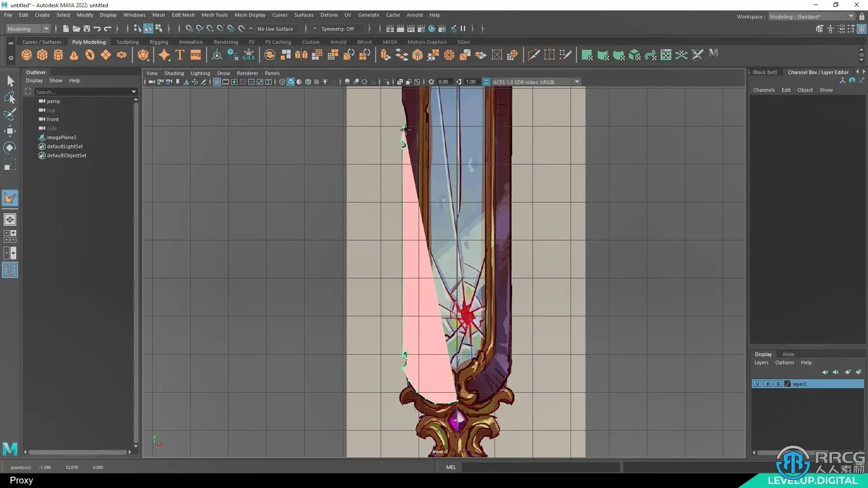The image size is (868, 488).
Task: Open the Modeling menu set dropdown
Action: (46, 29)
